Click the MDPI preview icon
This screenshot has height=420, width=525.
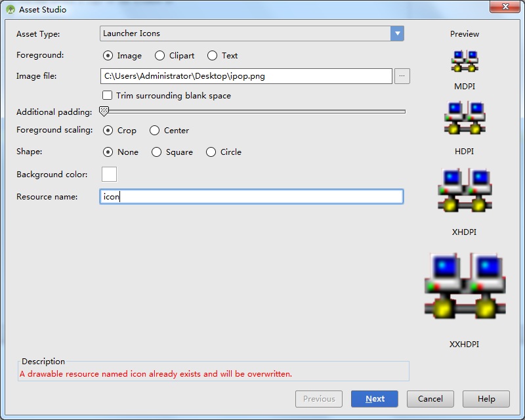[x=465, y=61]
